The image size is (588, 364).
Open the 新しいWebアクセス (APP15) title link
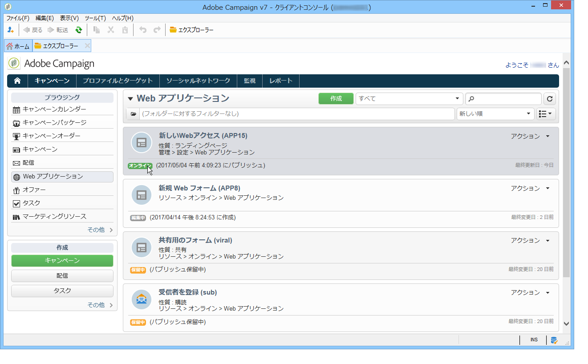[x=203, y=136]
